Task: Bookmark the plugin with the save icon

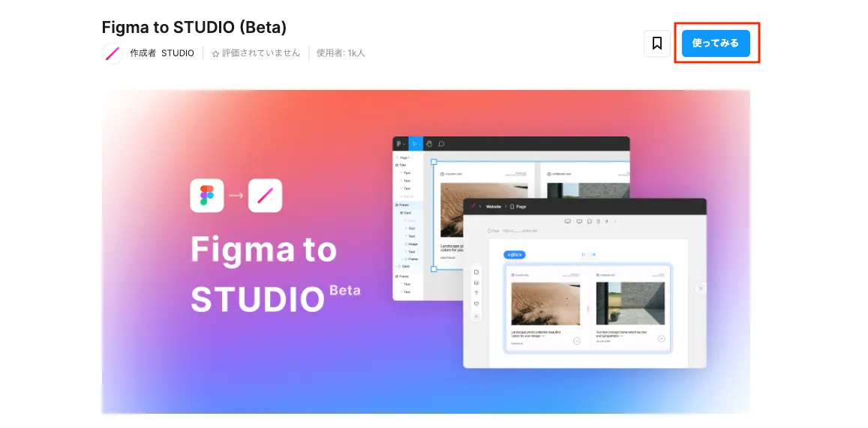Action: coord(657,43)
